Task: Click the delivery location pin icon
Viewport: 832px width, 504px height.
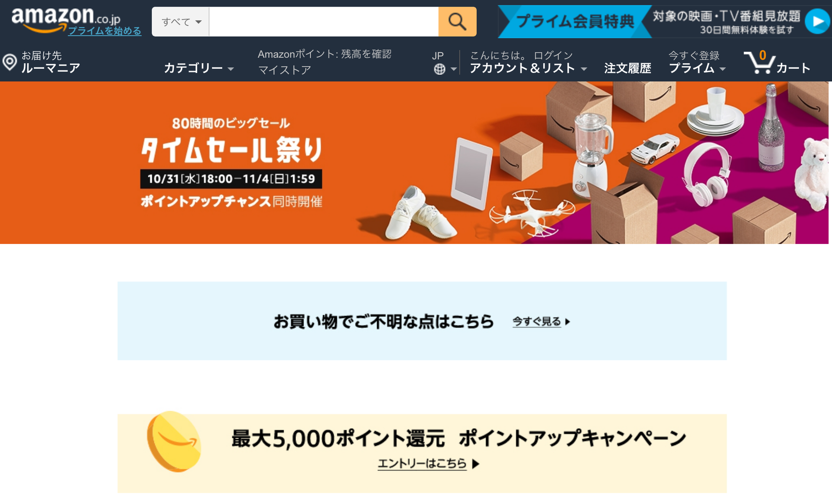Action: 10,62
